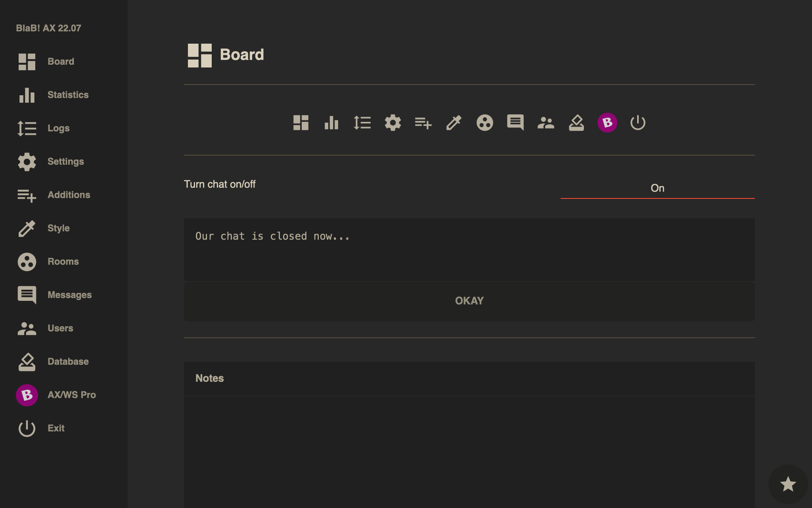Screen dimensions: 812x508
Task: Open Users icon in top toolbar
Action: pyautogui.click(x=546, y=123)
